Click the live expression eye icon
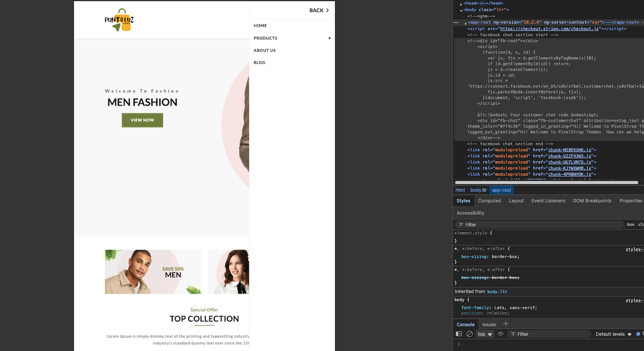Screen dimensions: 644x351 pos(501,334)
